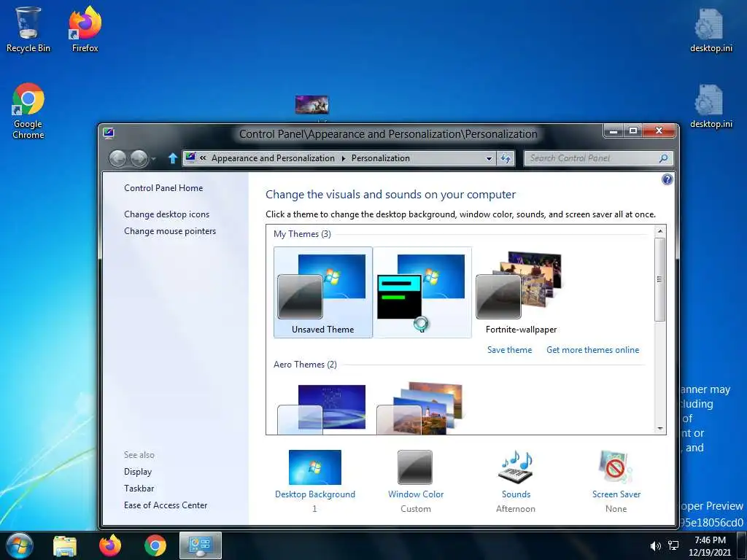Open the Windows Start menu
Viewport: 747px width, 560px height.
pyautogui.click(x=18, y=545)
